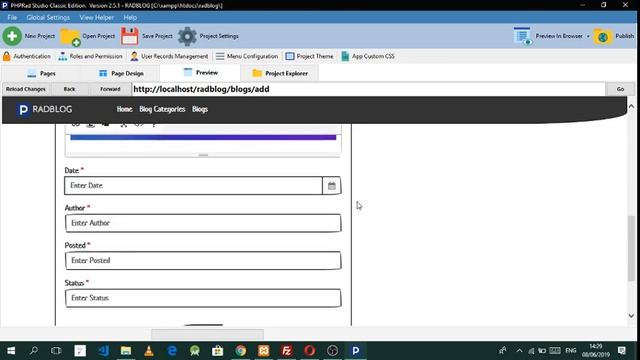Image resolution: width=640 pixels, height=360 pixels.
Task: Select the Preview tab
Action: point(200,73)
